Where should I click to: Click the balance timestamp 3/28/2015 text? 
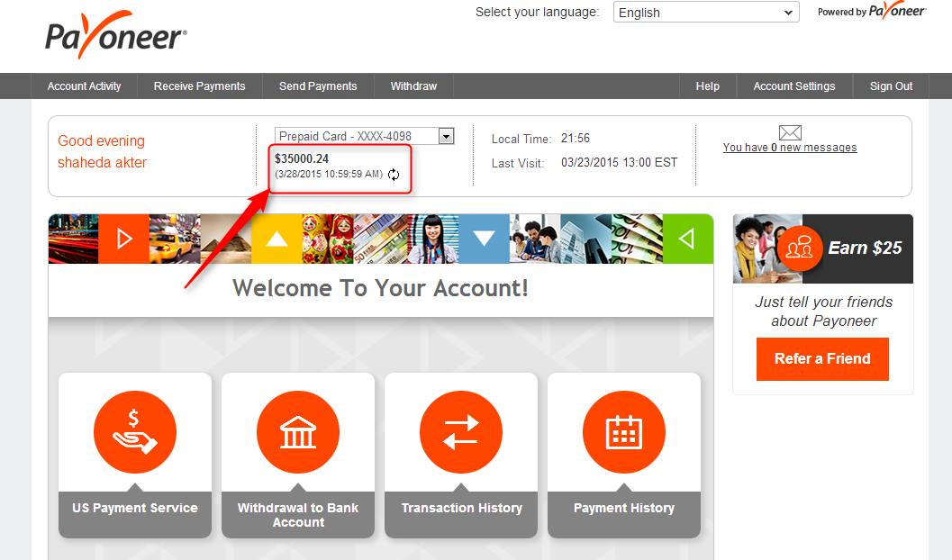click(329, 174)
